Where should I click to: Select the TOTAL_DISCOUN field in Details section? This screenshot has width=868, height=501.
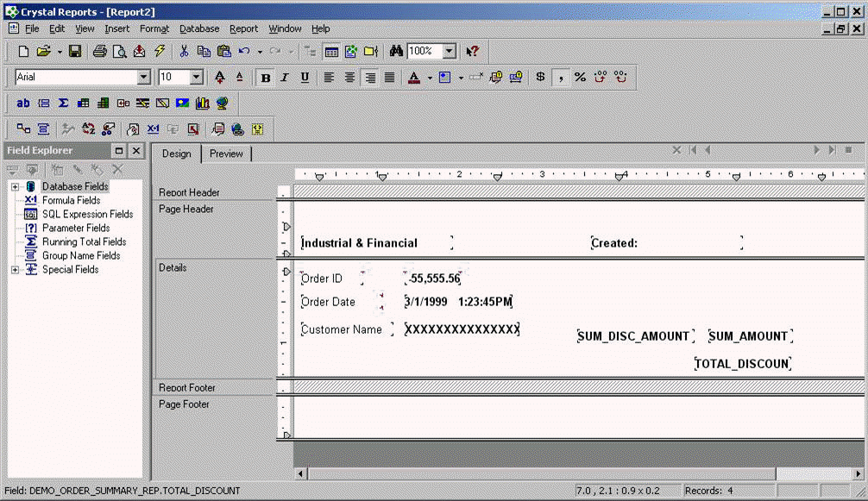pos(742,364)
